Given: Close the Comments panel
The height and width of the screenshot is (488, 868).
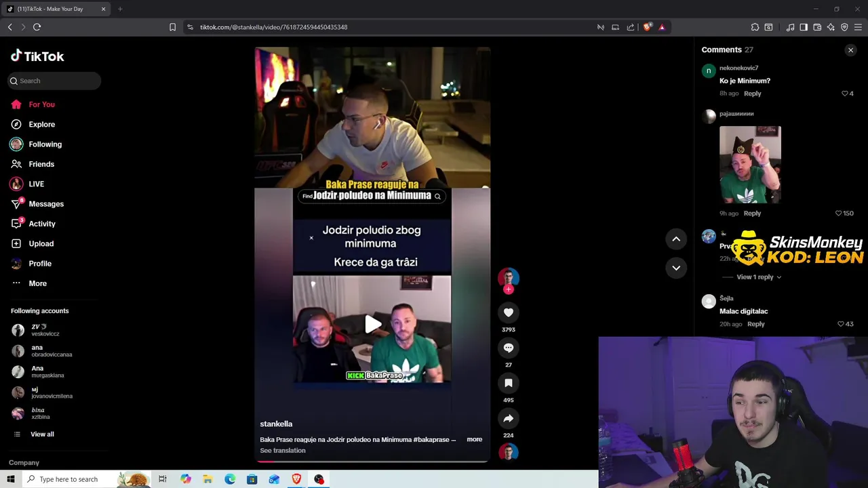Looking at the screenshot, I should pos(850,50).
